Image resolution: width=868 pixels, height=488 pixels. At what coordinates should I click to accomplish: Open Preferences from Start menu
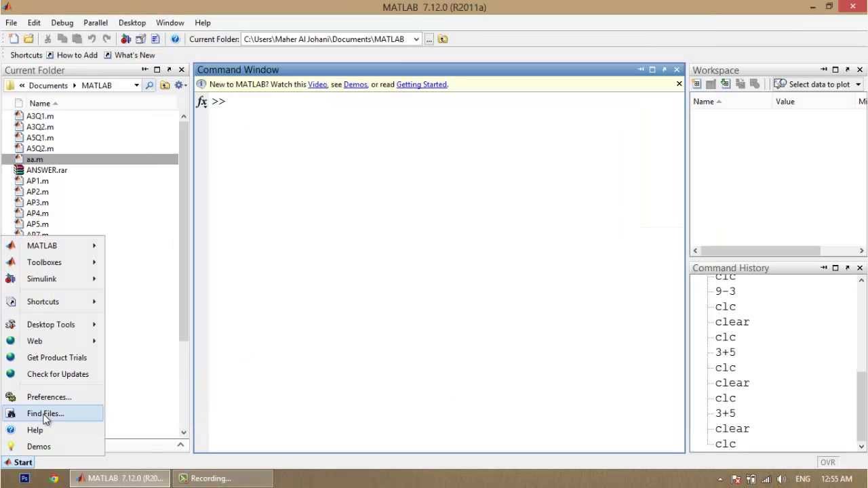point(53,397)
